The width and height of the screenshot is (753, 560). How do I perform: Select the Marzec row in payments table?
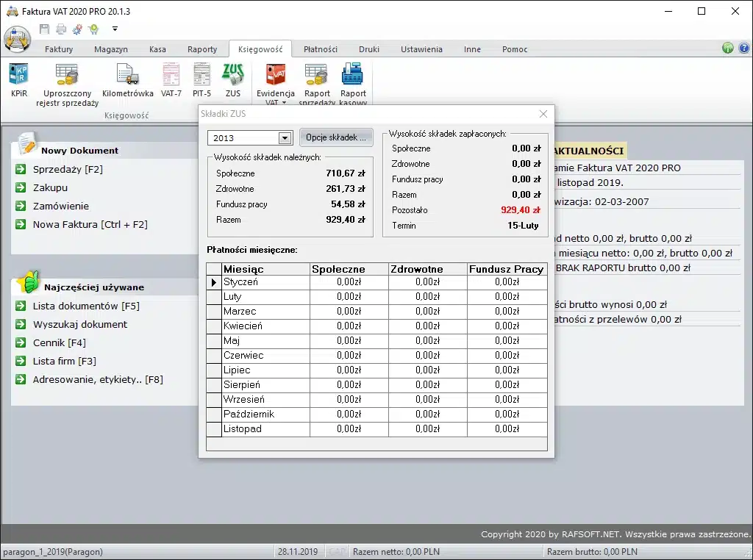240,312
